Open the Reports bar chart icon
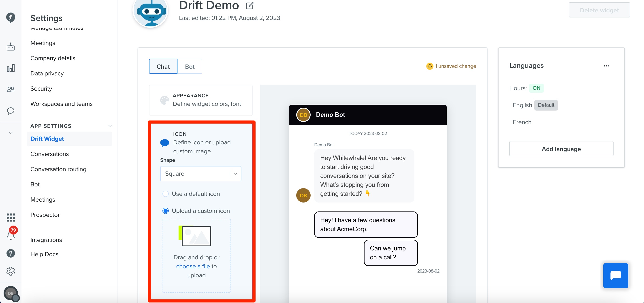Screen dimensions: 644x303 tap(11, 68)
